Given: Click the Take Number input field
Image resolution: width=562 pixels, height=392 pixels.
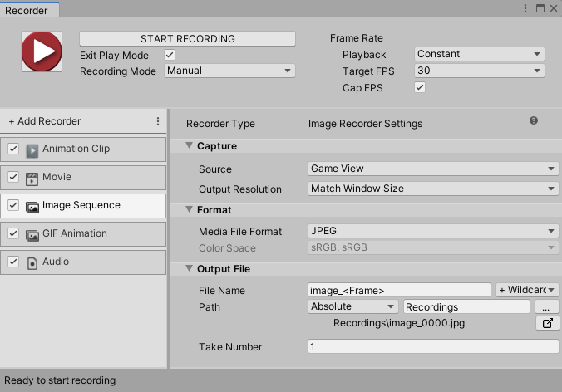Looking at the screenshot, I should [433, 346].
